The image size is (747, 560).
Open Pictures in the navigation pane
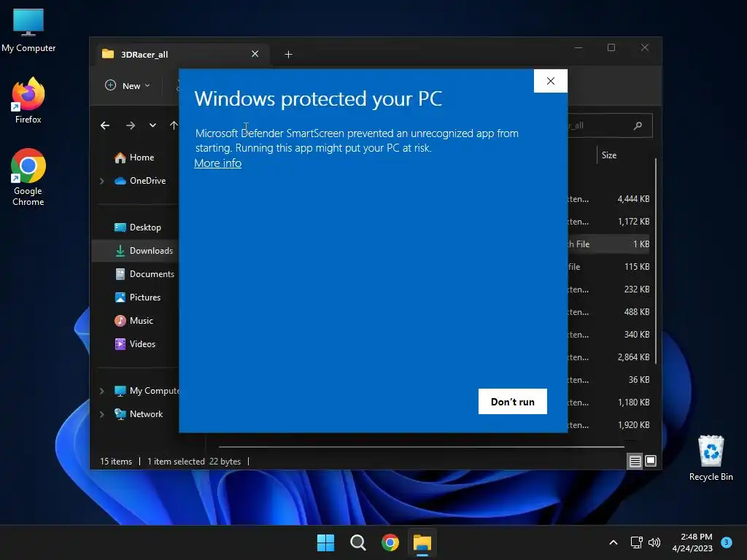[x=138, y=297]
